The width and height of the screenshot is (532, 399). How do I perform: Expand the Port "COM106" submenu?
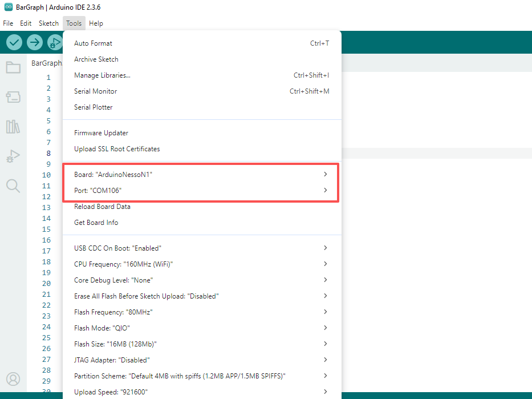click(201, 191)
